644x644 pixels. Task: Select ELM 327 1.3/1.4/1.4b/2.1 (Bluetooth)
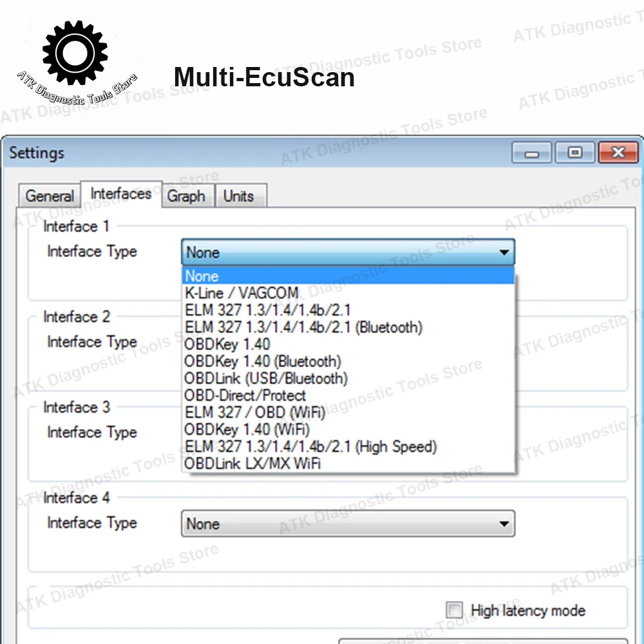point(348,327)
